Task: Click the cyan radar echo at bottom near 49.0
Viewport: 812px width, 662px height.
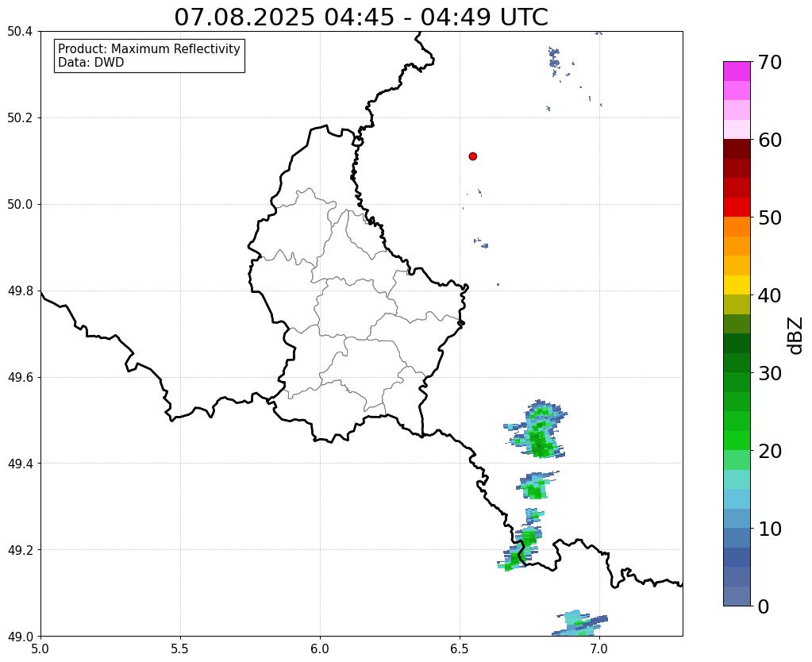Action: pos(577,624)
